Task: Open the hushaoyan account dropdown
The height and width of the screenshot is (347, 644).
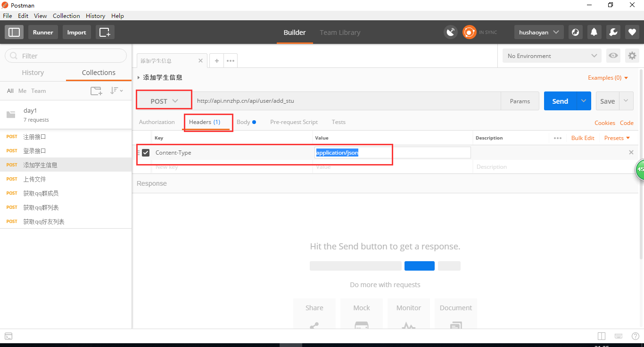Action: (539, 32)
